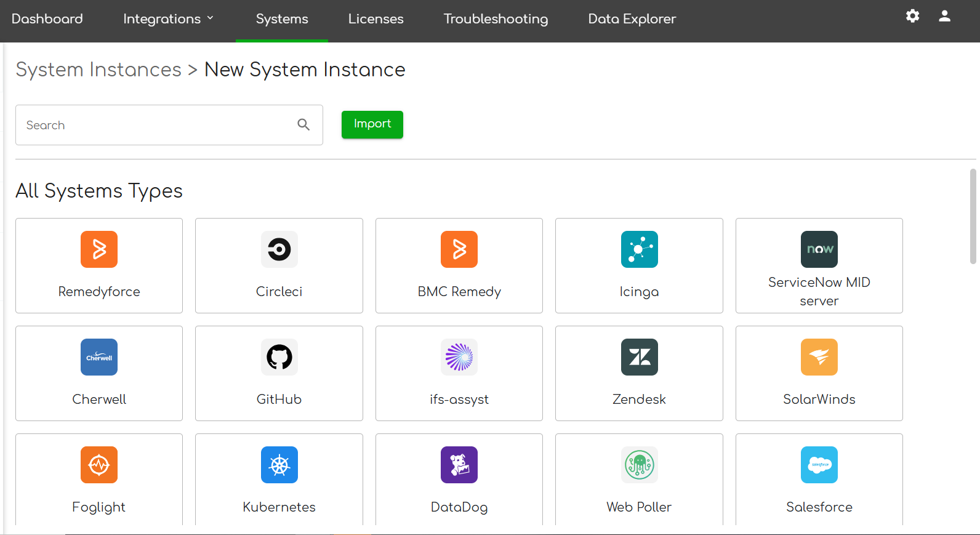980x535 pixels.
Task: Select the ServiceNow MID server icon
Action: pos(819,249)
